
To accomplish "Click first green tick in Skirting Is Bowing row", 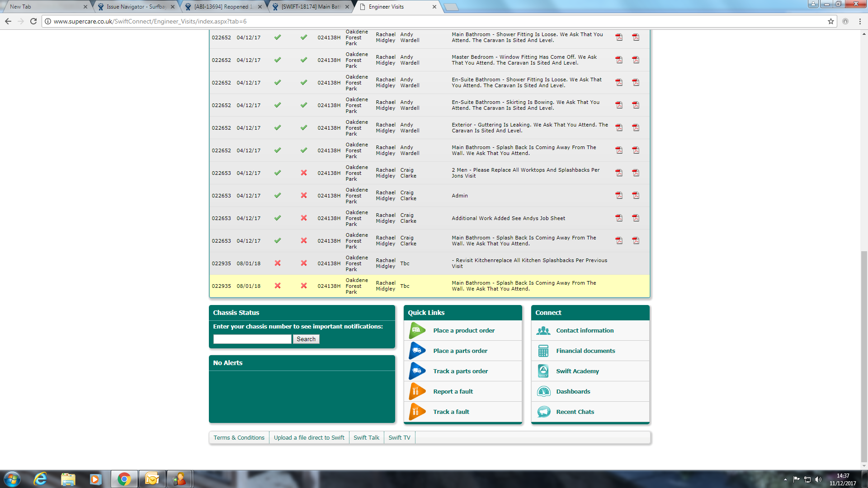I will coord(278,105).
